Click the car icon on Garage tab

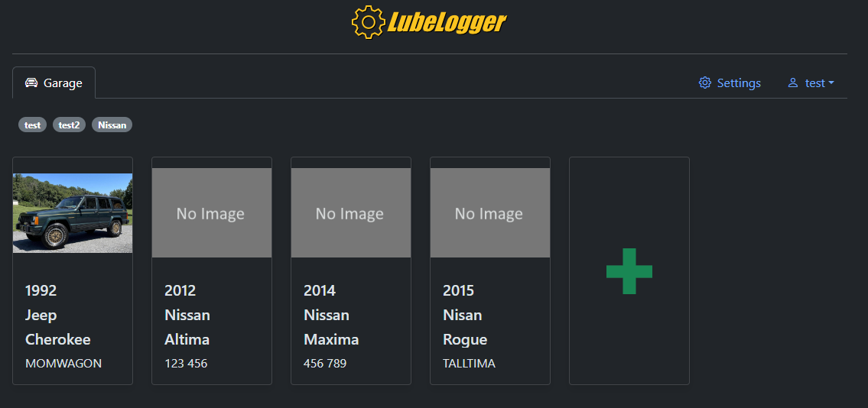click(x=31, y=83)
